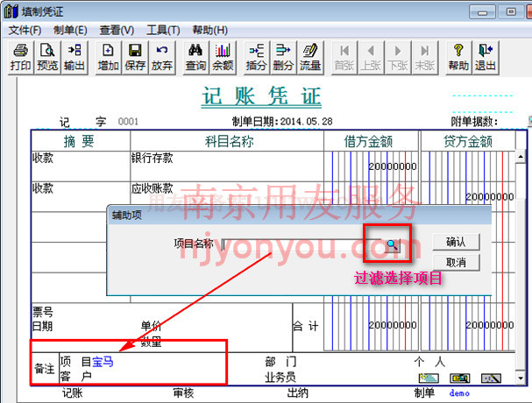The height and width of the screenshot is (403, 532).
Task: Open 预览 (Preview) from the toolbar
Action: click(x=47, y=57)
